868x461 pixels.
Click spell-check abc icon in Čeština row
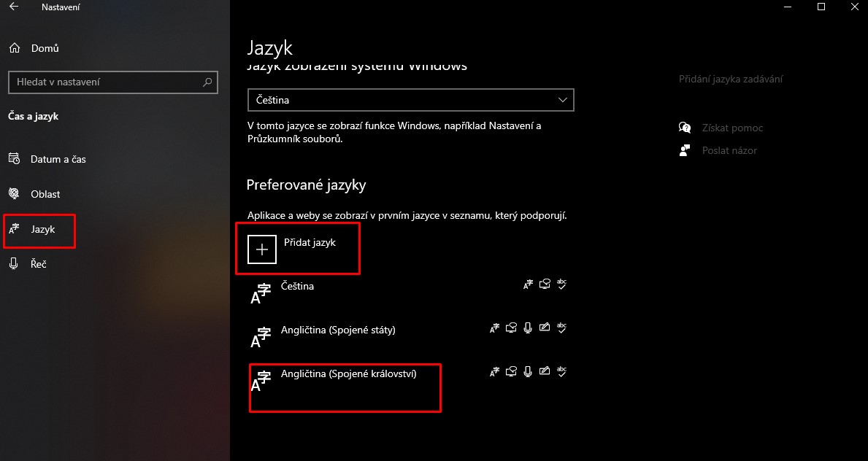pos(561,284)
